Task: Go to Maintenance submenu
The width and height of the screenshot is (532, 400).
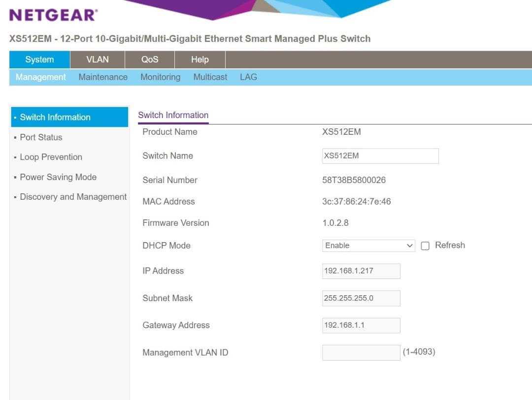Action: click(x=103, y=77)
